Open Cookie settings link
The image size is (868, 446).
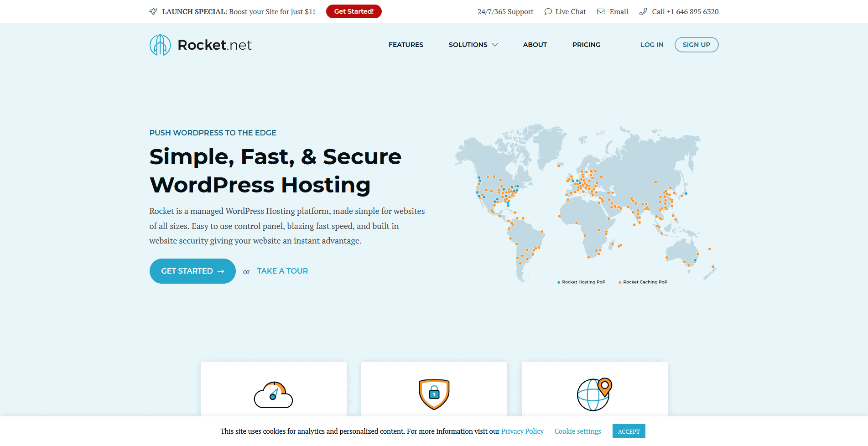tap(578, 431)
